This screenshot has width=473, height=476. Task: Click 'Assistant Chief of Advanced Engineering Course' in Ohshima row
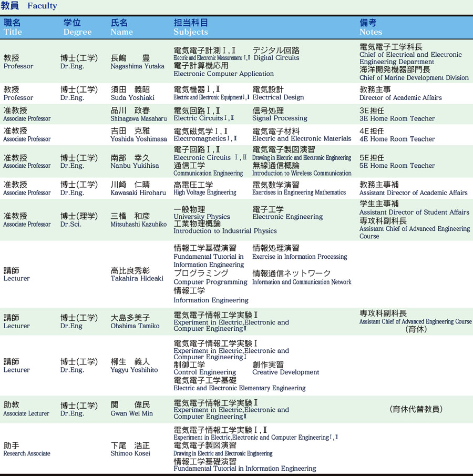pos(416,322)
